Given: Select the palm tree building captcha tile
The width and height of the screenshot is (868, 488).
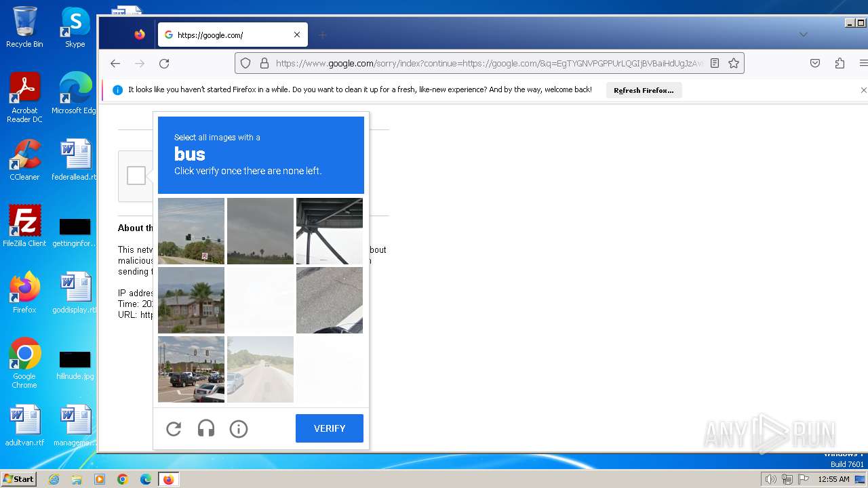Looking at the screenshot, I should pyautogui.click(x=191, y=300).
